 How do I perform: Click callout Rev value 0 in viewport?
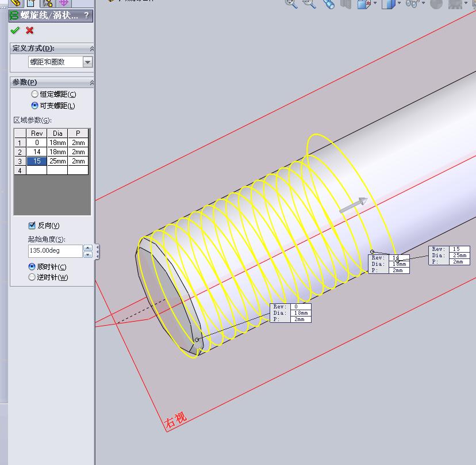(x=301, y=307)
